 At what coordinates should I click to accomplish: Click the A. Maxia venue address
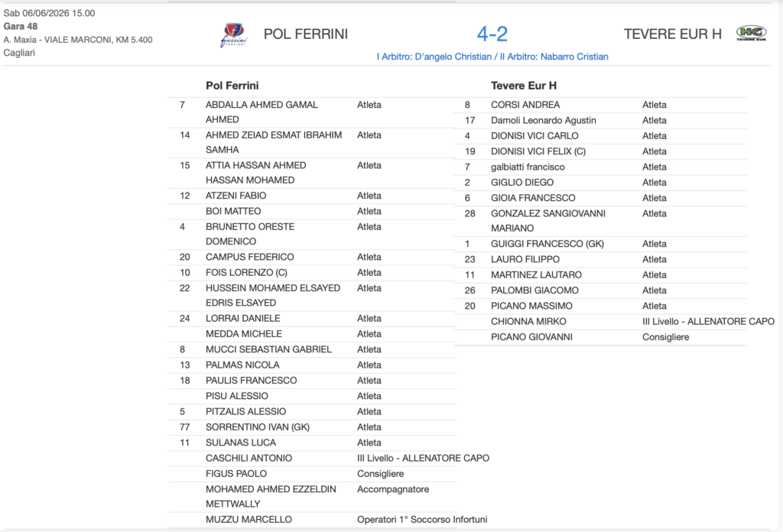coord(78,40)
